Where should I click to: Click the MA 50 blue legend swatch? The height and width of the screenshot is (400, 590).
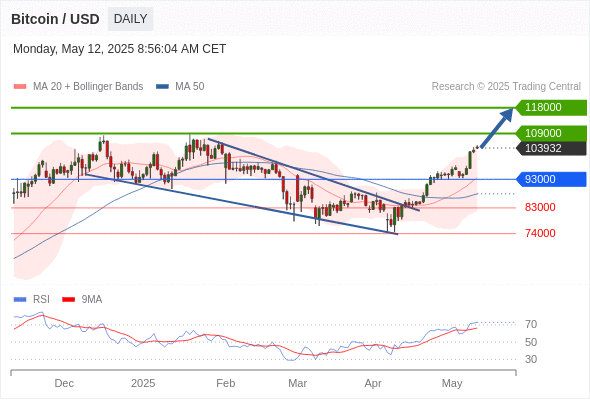click(x=162, y=87)
